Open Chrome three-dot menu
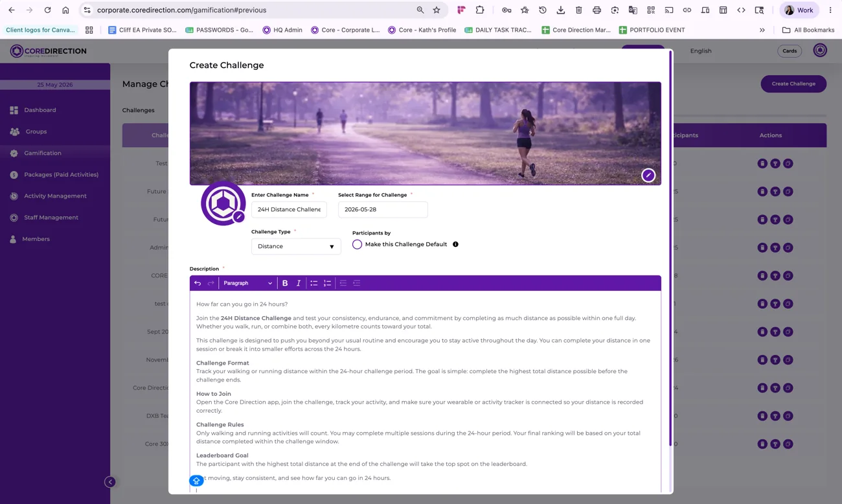This screenshot has width=842, height=504. (830, 10)
